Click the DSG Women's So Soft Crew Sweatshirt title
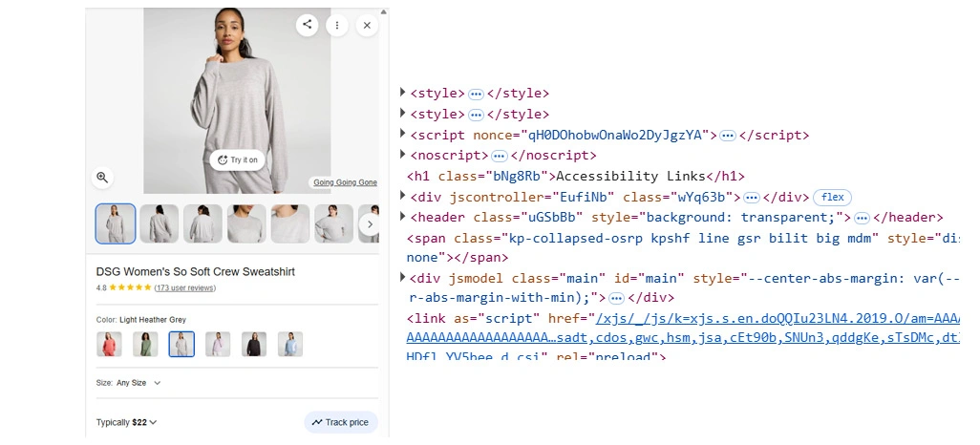This screenshot has height=445, width=980. 196,272
